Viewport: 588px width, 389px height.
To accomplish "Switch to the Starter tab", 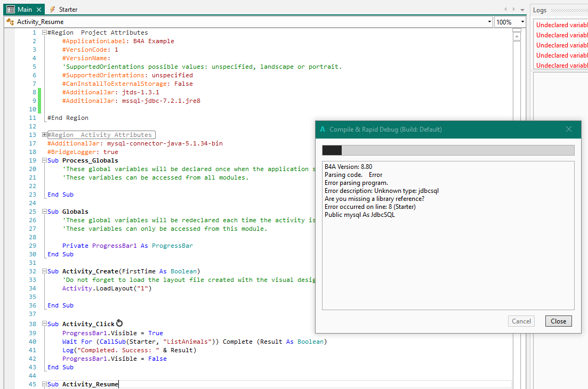I will (x=64, y=10).
